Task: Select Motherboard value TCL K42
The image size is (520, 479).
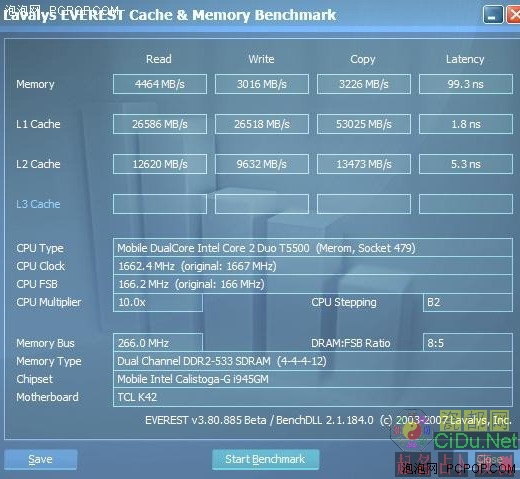Action: pos(313,397)
